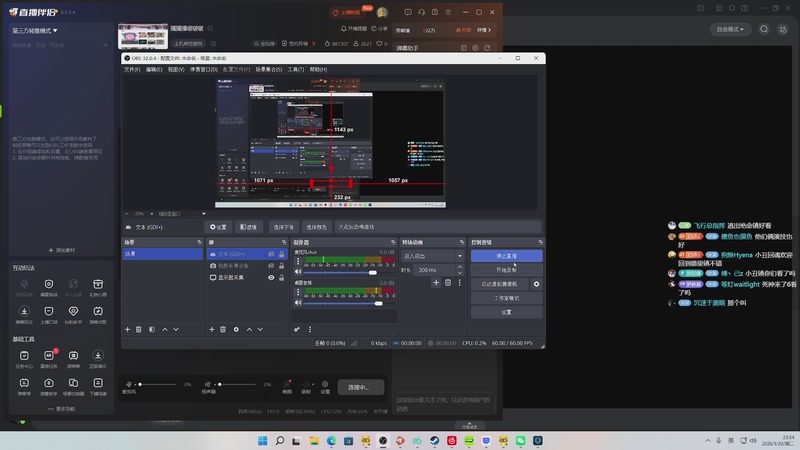Adjust the 麦克风 slider in 直播伴侣 bottom bar
Viewport: 800px width, 450px height.
pos(157,384)
